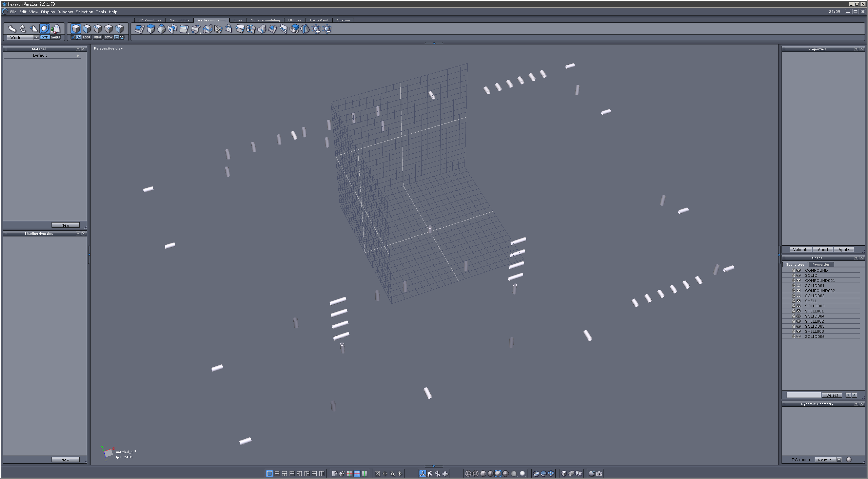Click the scene search input field
Viewport: 868px width, 479px height.
[803, 395]
